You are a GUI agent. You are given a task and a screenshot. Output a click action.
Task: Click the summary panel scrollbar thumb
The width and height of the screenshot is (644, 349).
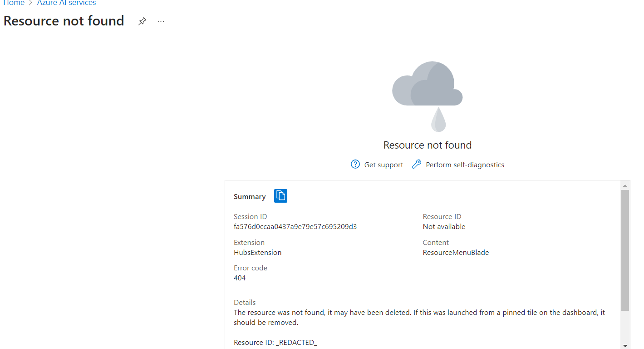(x=625, y=250)
